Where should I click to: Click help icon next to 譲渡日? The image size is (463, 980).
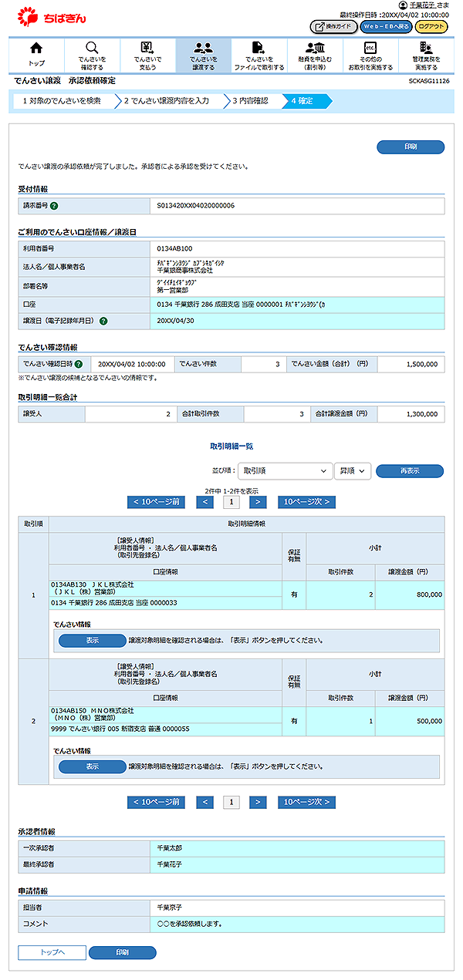[103, 321]
